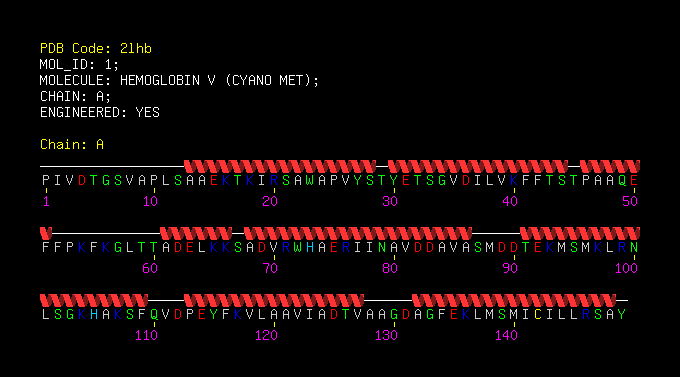This screenshot has height=377, width=680.
Task: Select the residue number 140 marker
Action: [506, 335]
